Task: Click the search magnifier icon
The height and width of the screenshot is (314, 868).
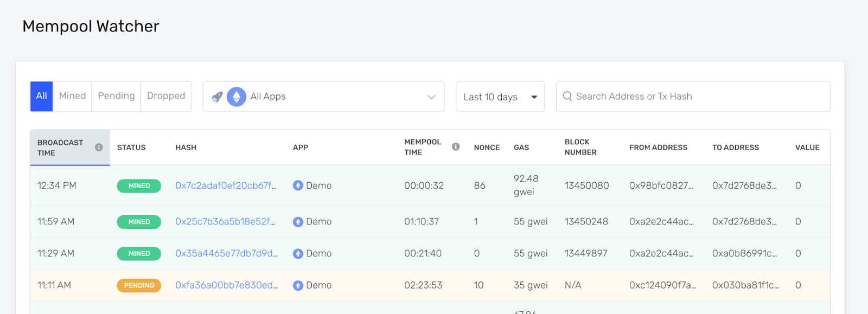Action: 567,97
